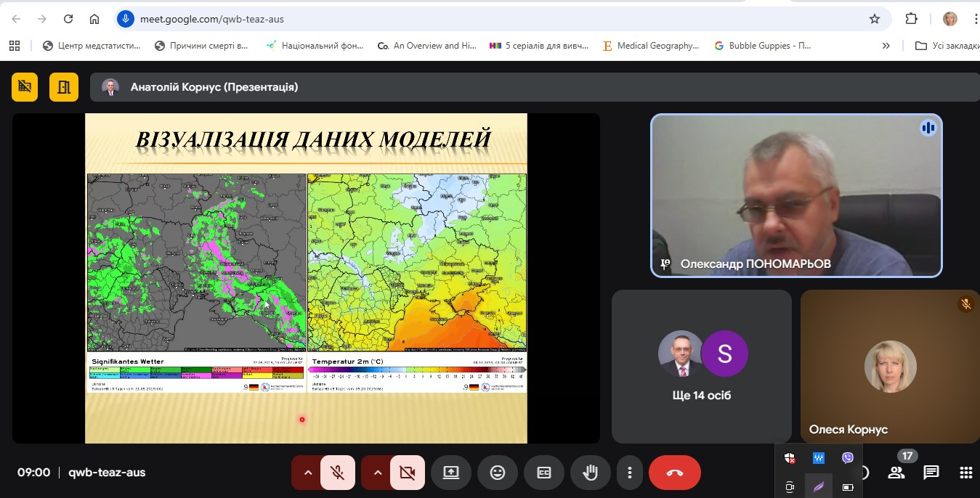This screenshot has width=980, height=498.
Task: Toggle closed captions with the CC button
Action: [544, 473]
